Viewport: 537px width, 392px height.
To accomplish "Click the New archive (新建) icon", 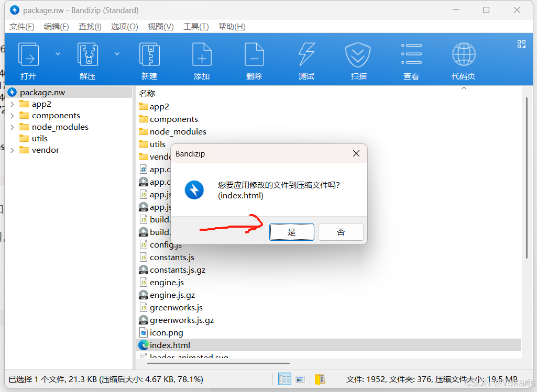I will (x=149, y=54).
